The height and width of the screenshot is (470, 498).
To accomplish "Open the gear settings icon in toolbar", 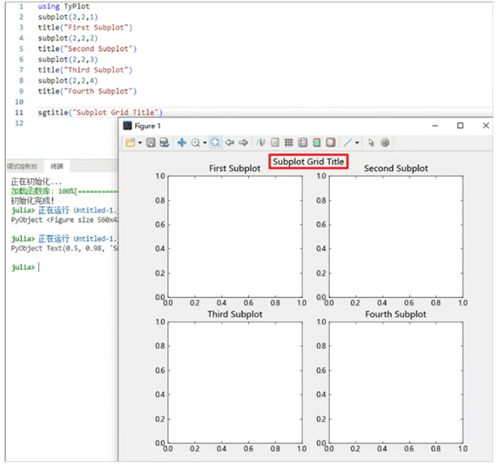I will click(x=385, y=143).
